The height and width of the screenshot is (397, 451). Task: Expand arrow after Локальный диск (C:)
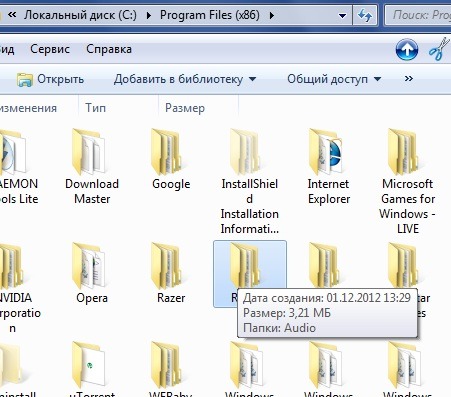click(x=149, y=15)
